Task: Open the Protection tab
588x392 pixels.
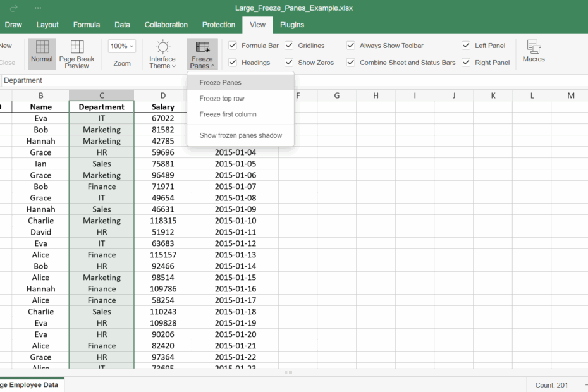Action: (219, 25)
